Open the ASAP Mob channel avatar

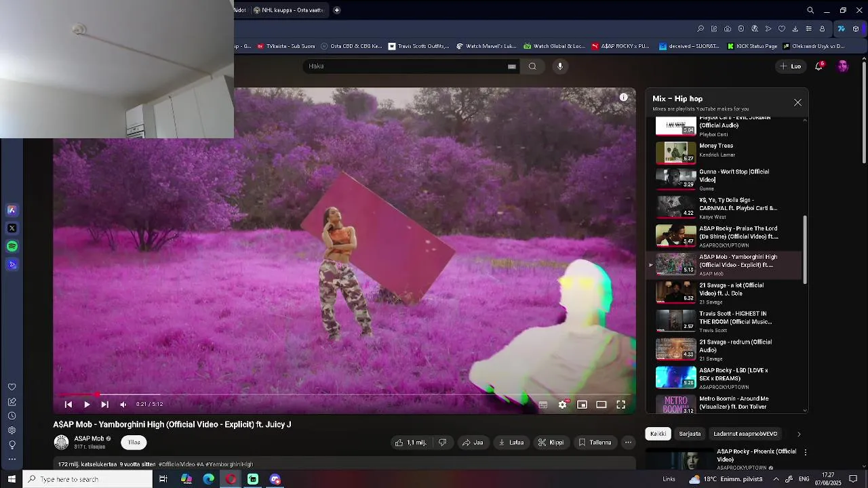62,443
